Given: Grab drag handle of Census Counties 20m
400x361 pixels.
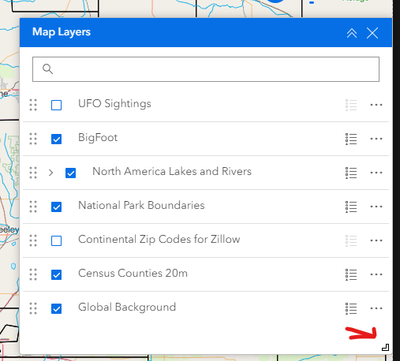Looking at the screenshot, I should 33,275.
